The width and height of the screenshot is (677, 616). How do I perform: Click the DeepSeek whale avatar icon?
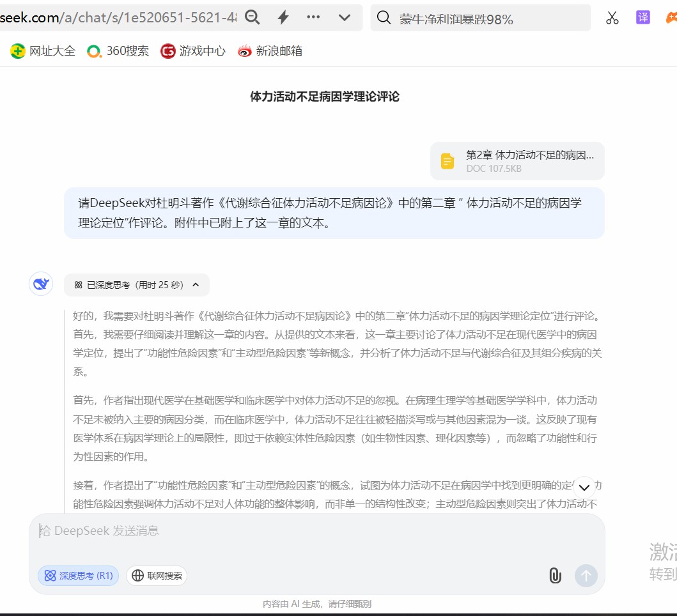coord(41,284)
